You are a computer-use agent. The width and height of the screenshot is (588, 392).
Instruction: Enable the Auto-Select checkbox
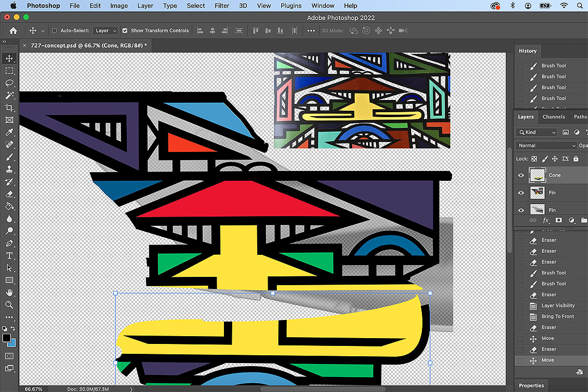click(54, 30)
